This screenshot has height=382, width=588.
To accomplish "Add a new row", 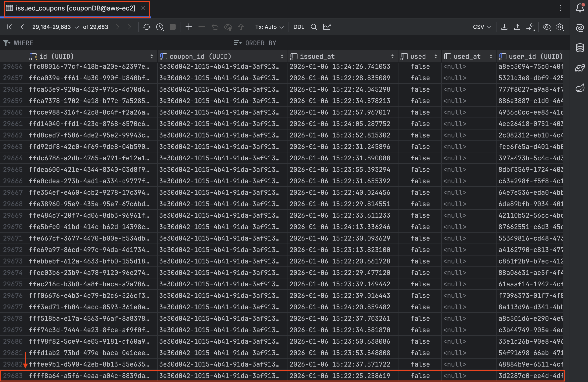I will tap(189, 27).
